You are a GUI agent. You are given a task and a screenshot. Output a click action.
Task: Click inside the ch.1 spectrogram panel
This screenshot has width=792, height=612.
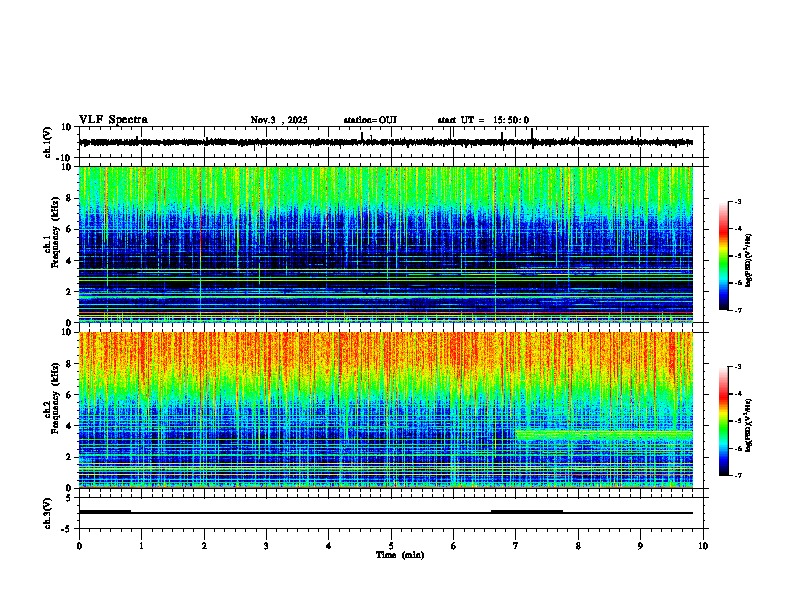coord(385,244)
